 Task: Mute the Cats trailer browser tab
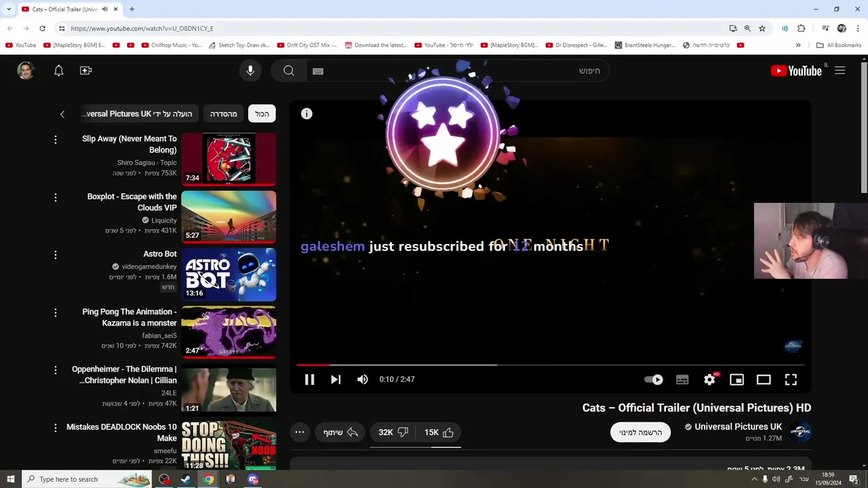(x=105, y=9)
